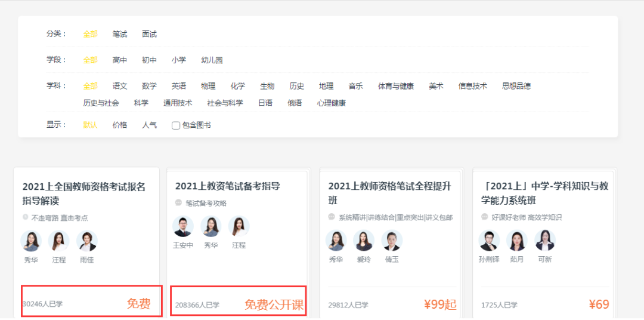Select the 信息技术 subject filter

[473, 86]
